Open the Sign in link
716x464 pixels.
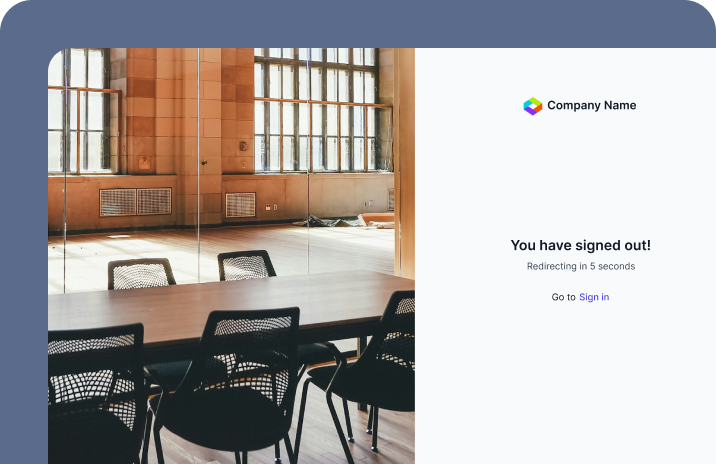click(594, 297)
